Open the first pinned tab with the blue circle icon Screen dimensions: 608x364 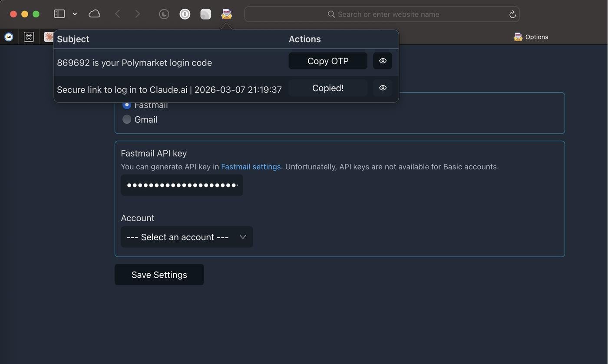[x=9, y=37]
